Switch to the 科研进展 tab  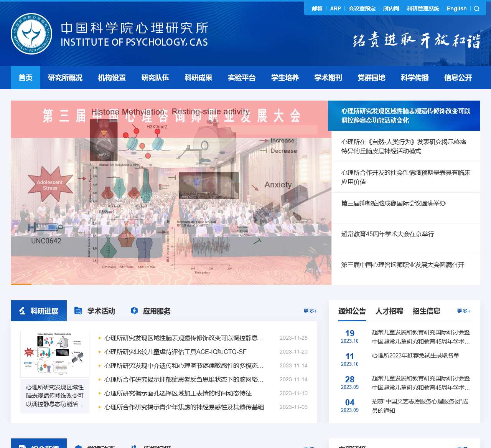click(39, 311)
